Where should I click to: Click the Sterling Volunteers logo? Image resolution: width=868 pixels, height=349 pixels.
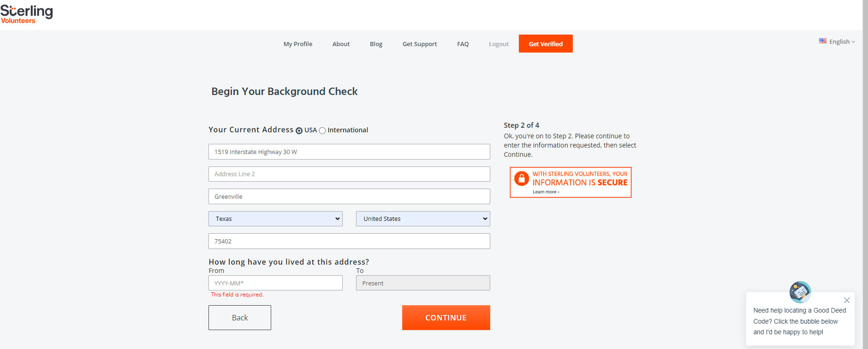coord(26,14)
